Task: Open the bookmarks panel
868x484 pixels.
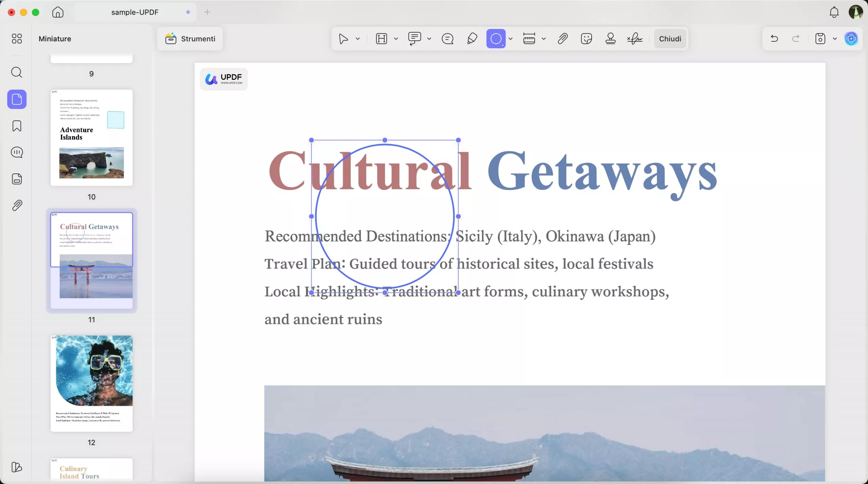Action: pos(17,126)
